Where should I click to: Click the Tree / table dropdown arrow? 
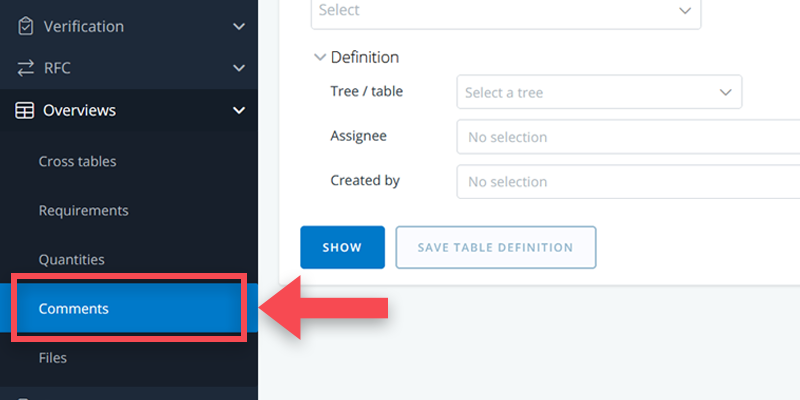point(725,93)
